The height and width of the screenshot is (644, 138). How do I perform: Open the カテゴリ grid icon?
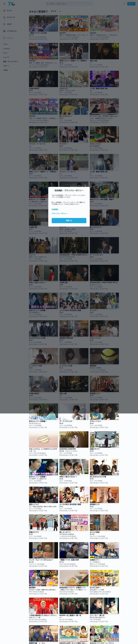pos(4,38)
